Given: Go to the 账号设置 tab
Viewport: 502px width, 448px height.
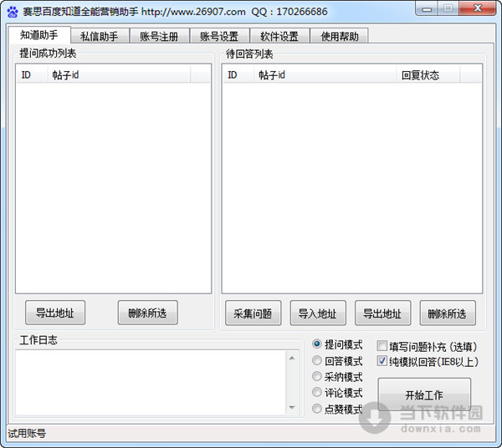Looking at the screenshot, I should [219, 36].
